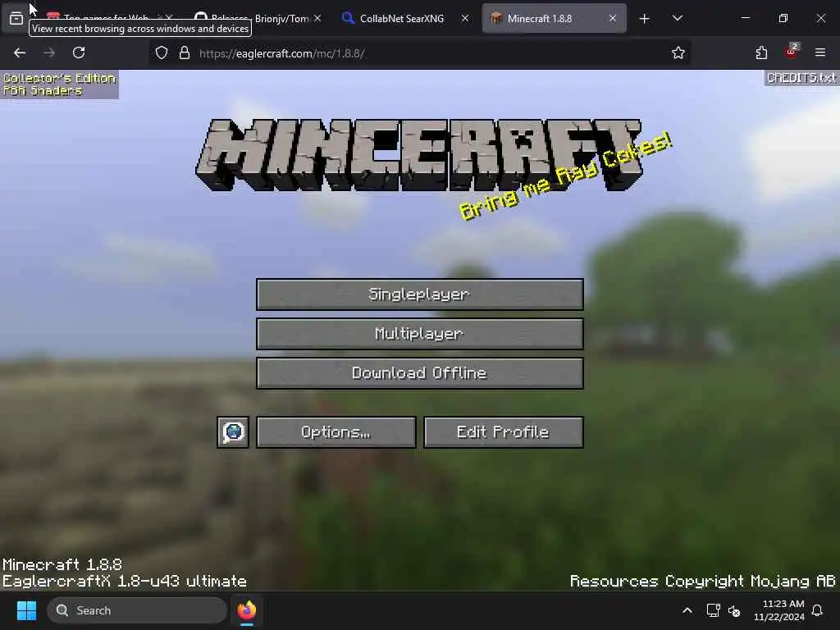Click the Resources Copyright Mojang AB text
Image resolution: width=840 pixels, height=630 pixels.
click(702, 582)
